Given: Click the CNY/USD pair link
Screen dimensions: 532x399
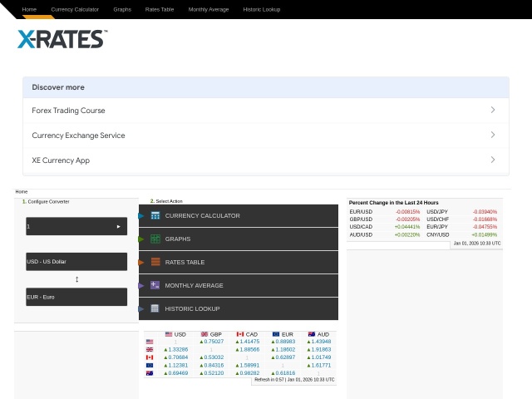Looking at the screenshot, I should 438,234.
